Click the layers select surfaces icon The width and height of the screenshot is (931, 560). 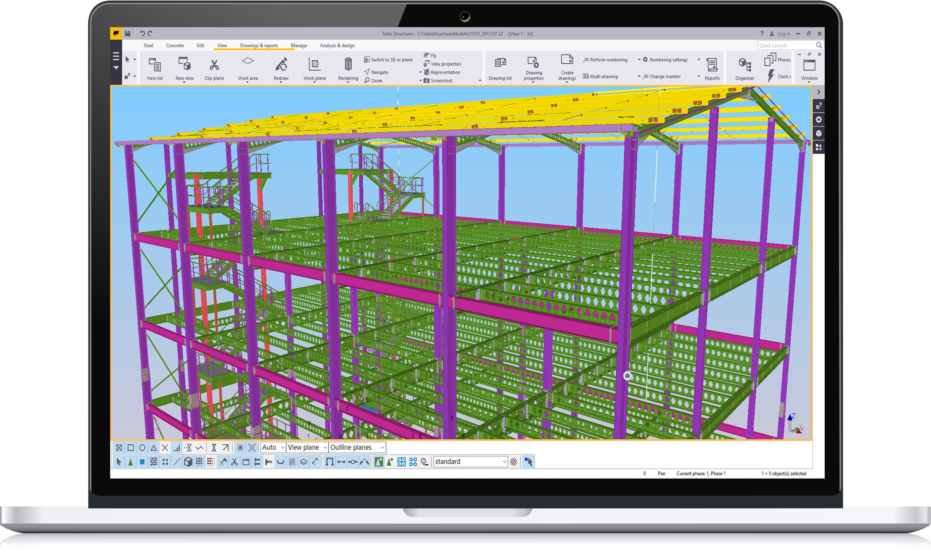pos(304,462)
